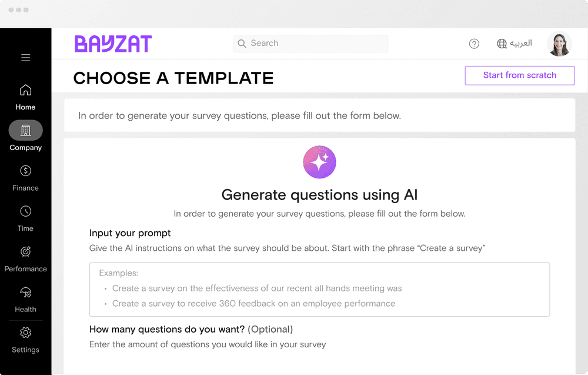Open Settings gear icon
The height and width of the screenshot is (375, 588).
tap(25, 333)
